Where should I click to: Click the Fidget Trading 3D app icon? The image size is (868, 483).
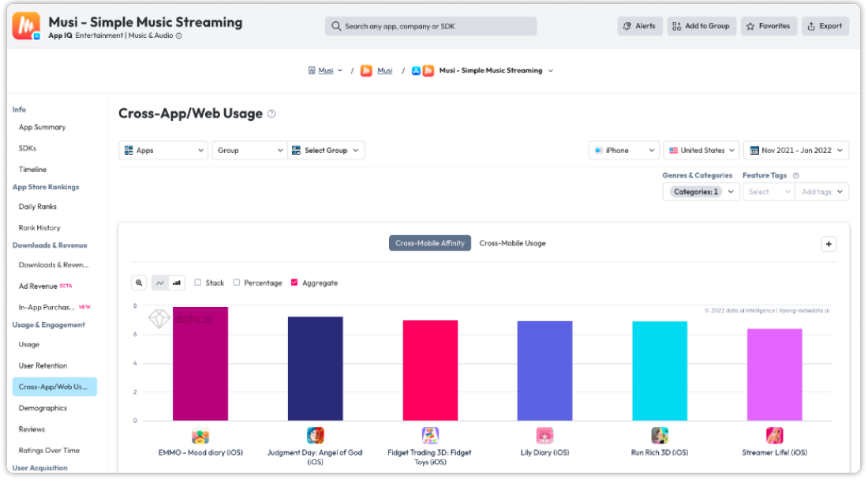click(430, 436)
